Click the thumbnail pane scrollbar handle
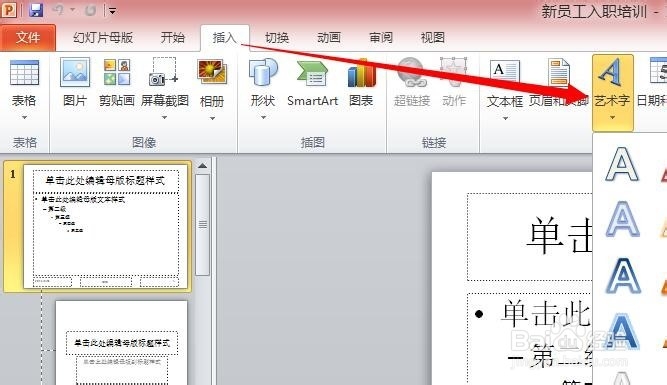The height and width of the screenshot is (385, 667). point(202,224)
